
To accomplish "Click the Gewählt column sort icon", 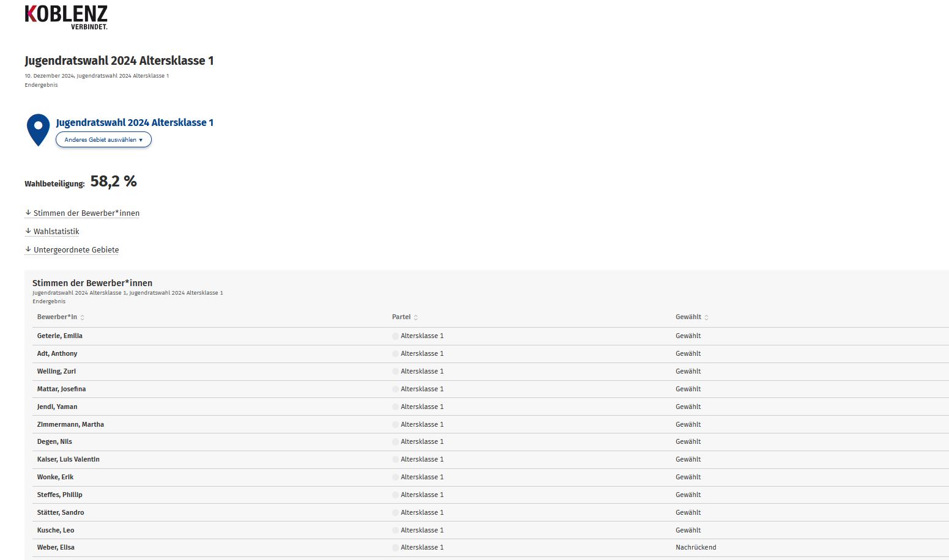I will 707,317.
